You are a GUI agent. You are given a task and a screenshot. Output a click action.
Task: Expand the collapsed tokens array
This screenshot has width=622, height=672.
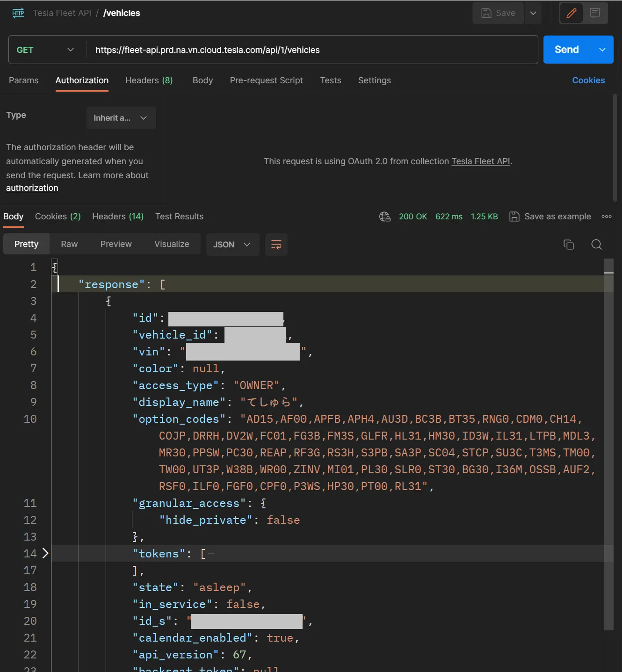click(x=45, y=553)
